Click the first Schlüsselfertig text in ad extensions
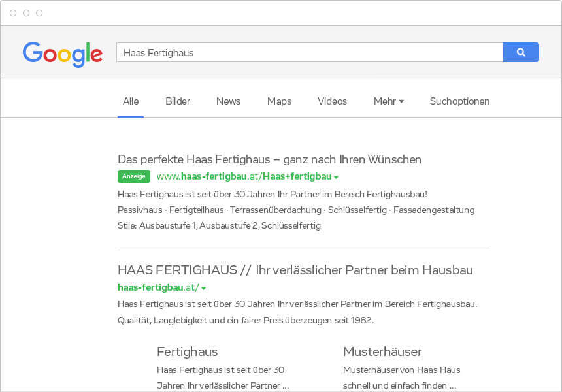Viewport: 562px width, 392px height. tap(357, 210)
